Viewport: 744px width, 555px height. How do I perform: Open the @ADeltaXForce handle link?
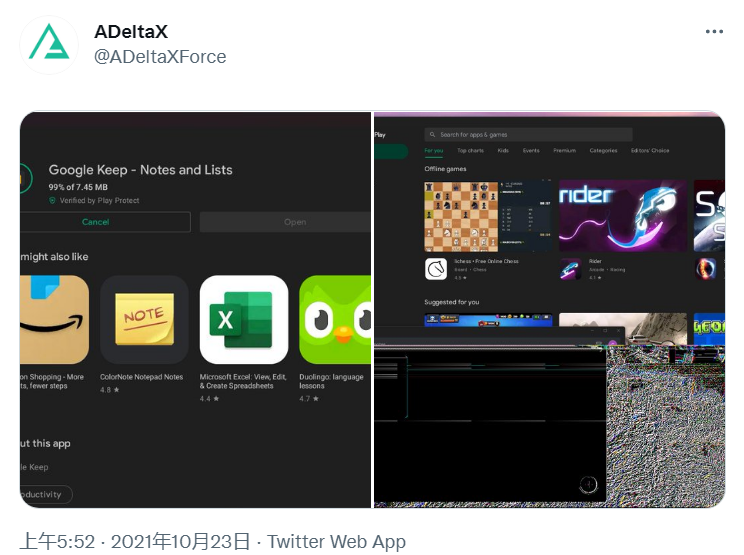tap(160, 57)
